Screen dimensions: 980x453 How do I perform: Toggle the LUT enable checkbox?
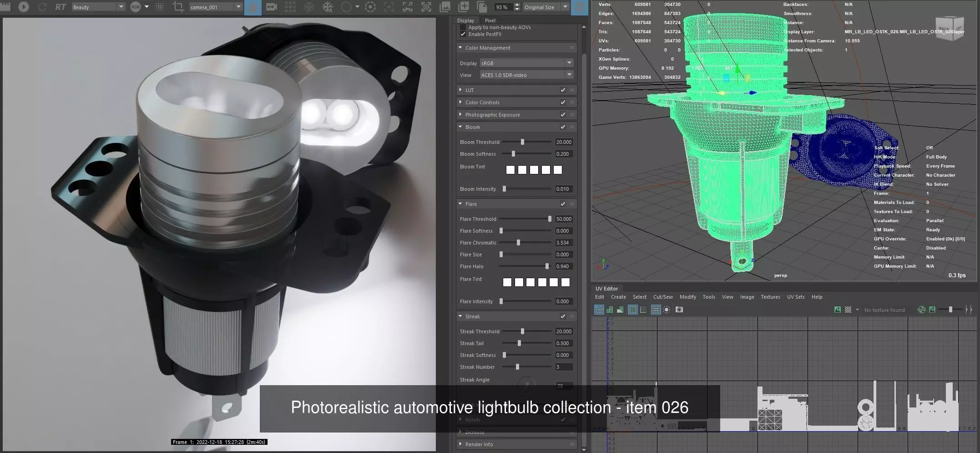click(563, 90)
